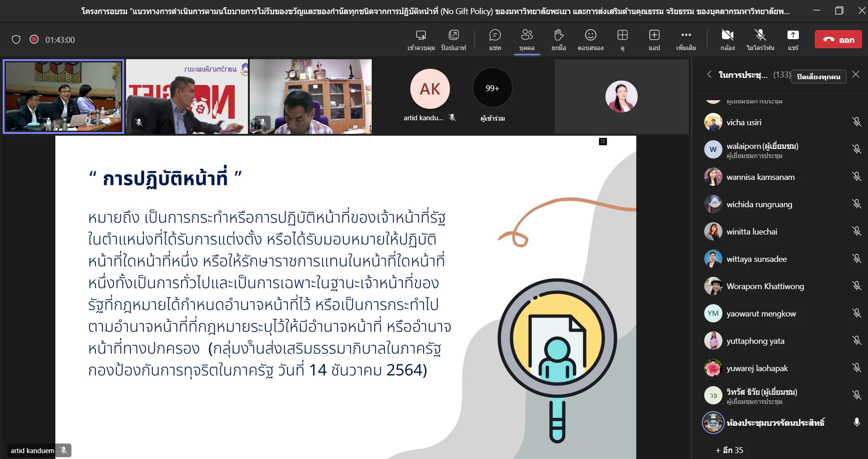This screenshot has width=868, height=459.
Task: Select the first conference room video thumbnail
Action: point(63,97)
